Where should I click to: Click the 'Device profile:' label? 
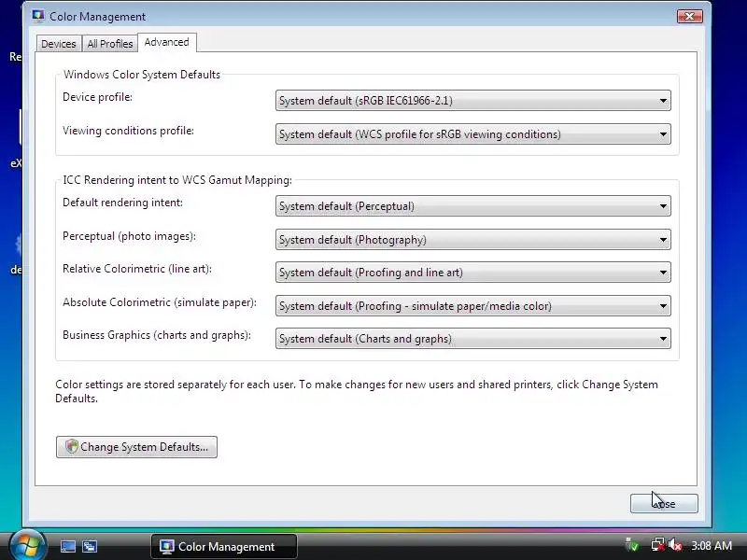pos(98,97)
